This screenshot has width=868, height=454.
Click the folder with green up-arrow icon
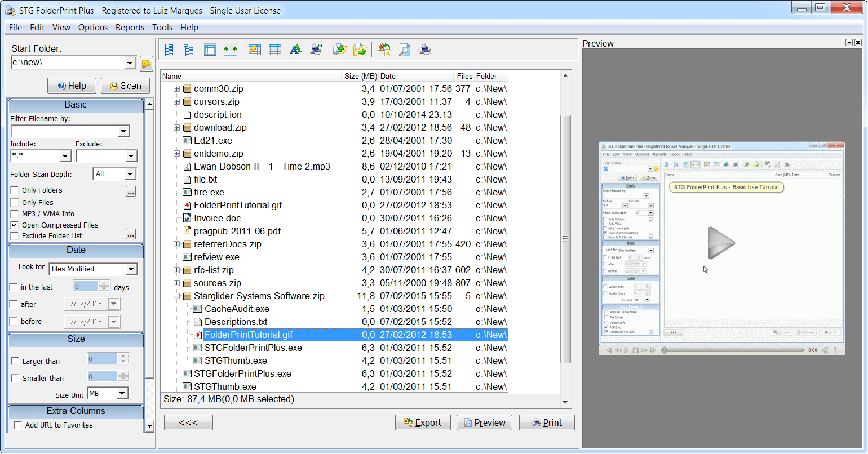pyautogui.click(x=339, y=50)
